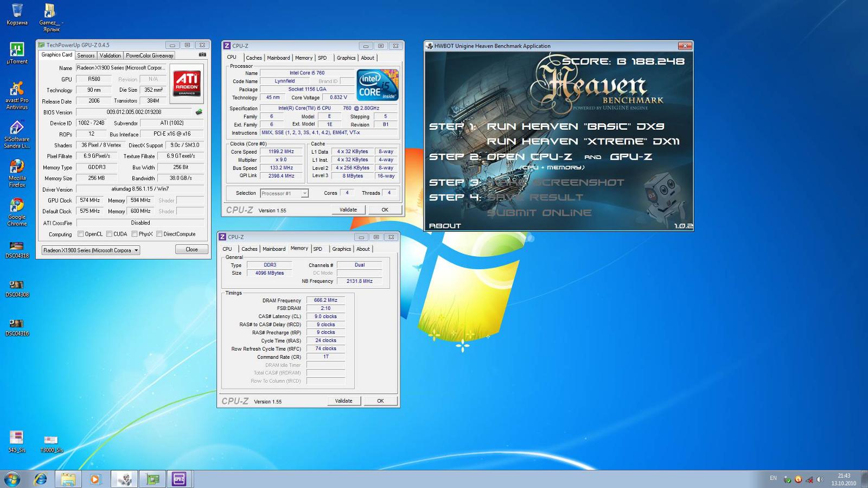The image size is (868, 488).
Task: Click the Intel Core i5 logo in CPU-Z
Action: click(x=378, y=85)
